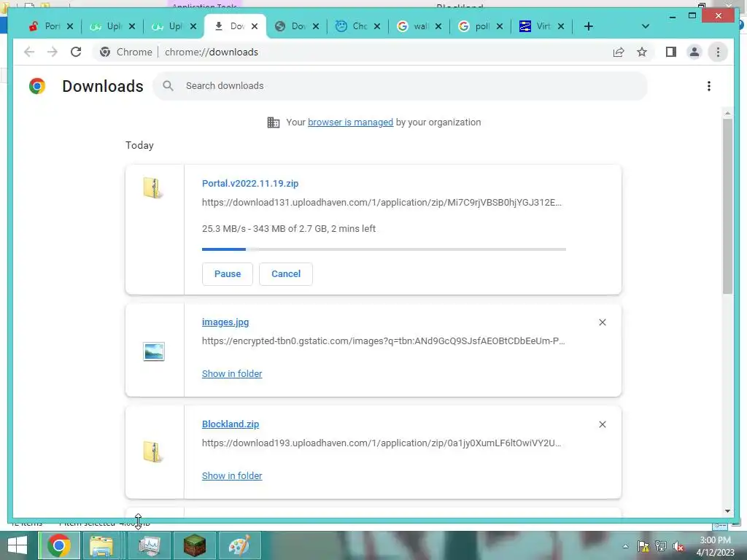747x560 pixels.
Task: Remove images.jpg from the list
Action: [x=602, y=322]
